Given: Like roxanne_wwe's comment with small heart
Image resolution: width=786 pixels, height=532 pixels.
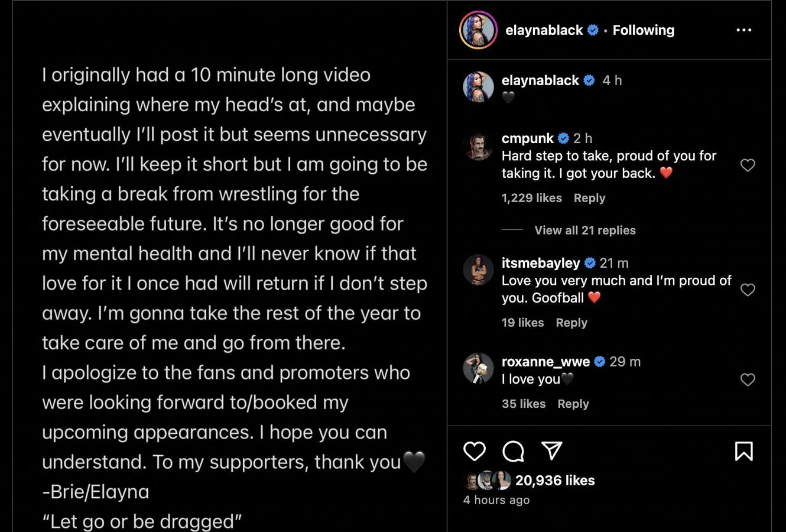Looking at the screenshot, I should click(748, 379).
